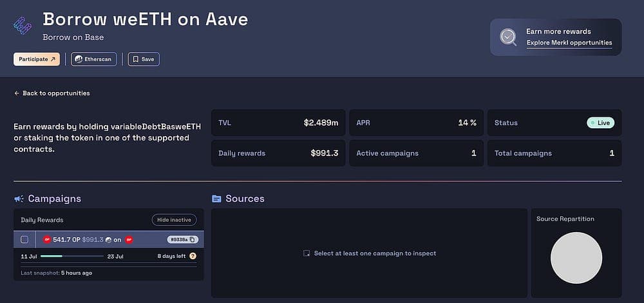Image resolution: width=644 pixels, height=303 pixels.
Task: Click the Etherscan logo icon in button
Action: coord(79,59)
